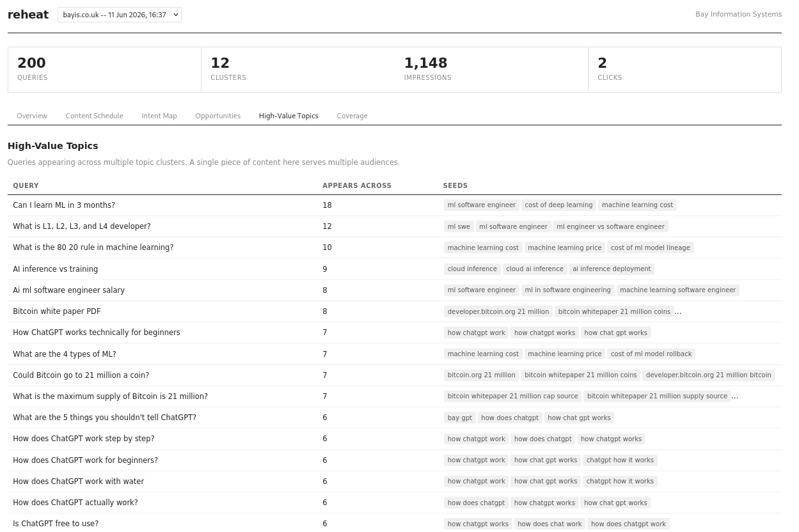Click the Bay Information Systems link
799x532 pixels.
click(x=738, y=14)
